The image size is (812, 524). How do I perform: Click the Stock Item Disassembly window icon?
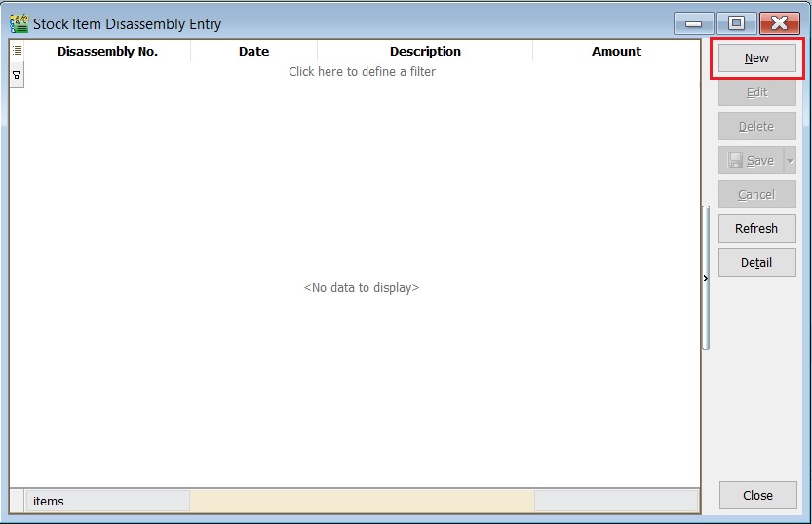19,23
